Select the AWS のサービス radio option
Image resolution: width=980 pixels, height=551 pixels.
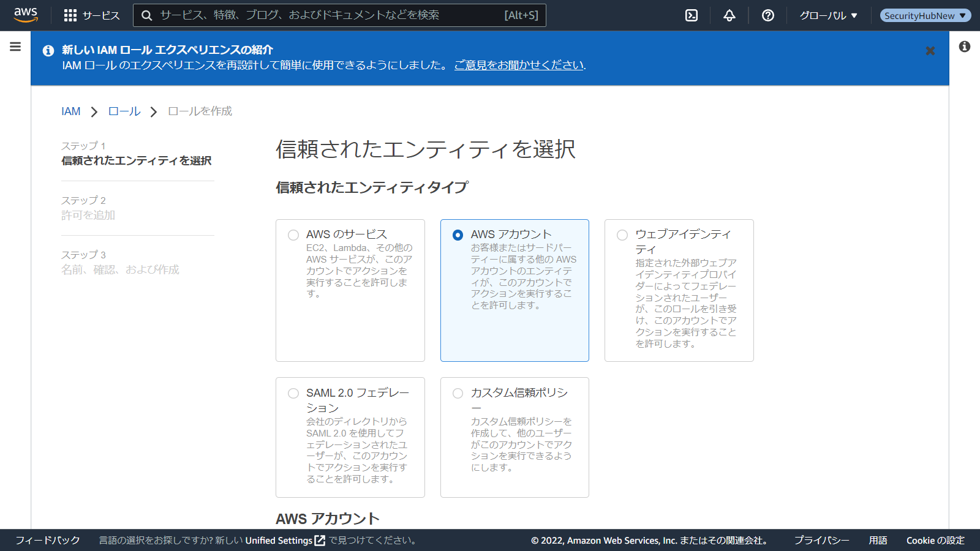coord(293,235)
